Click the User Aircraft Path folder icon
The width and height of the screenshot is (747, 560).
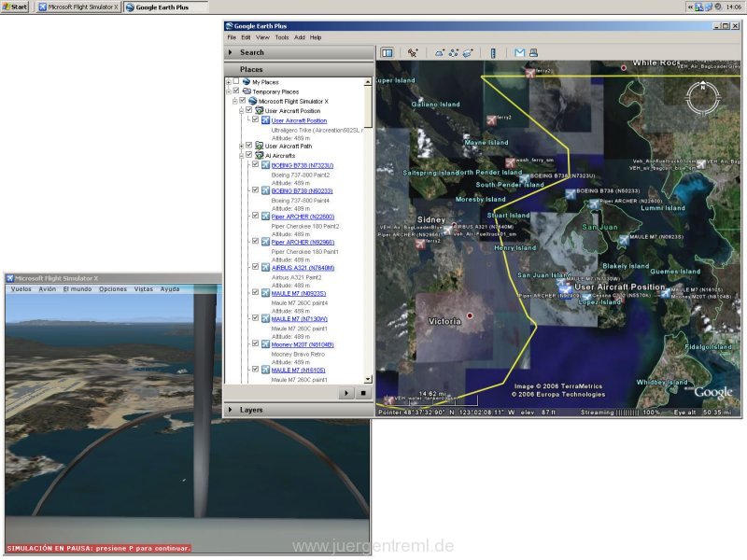point(260,146)
